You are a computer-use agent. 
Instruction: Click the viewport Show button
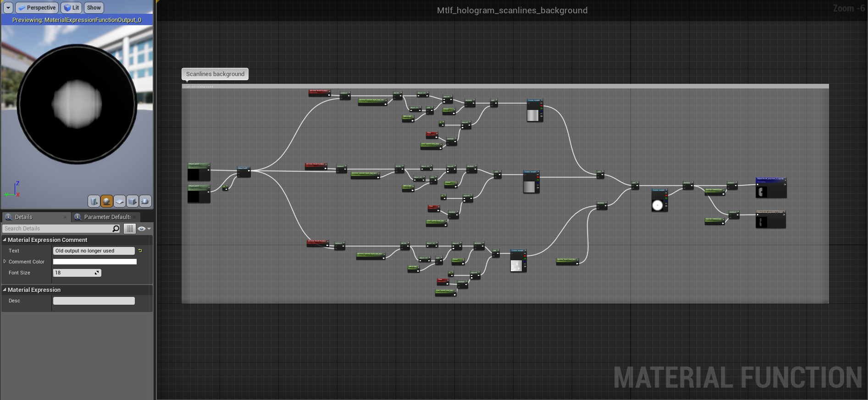(x=94, y=8)
